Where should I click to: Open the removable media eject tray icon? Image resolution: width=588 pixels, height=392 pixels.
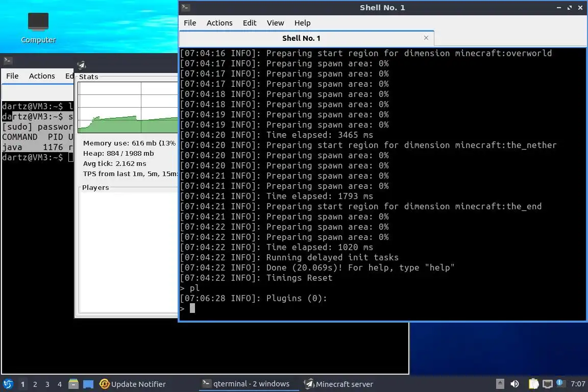pos(500,384)
